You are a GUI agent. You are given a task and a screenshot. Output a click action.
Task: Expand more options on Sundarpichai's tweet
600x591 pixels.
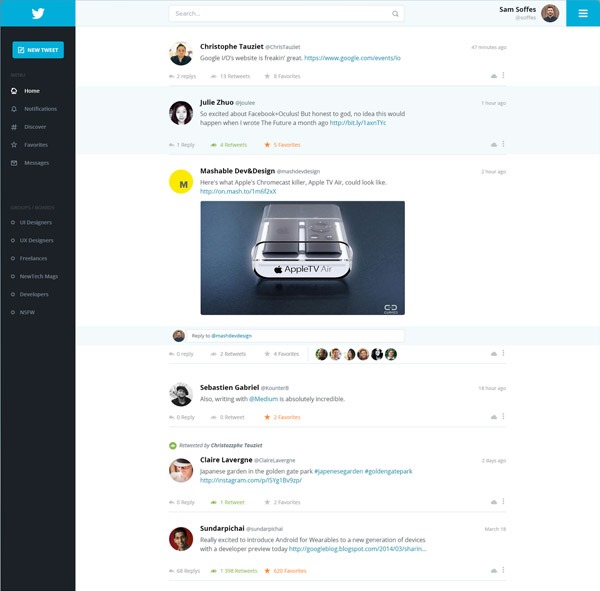(503, 570)
